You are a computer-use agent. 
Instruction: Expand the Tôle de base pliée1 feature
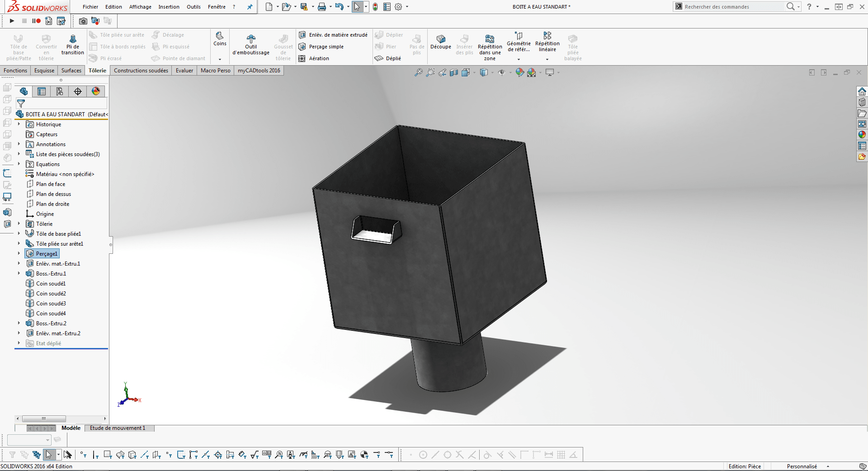(x=19, y=233)
